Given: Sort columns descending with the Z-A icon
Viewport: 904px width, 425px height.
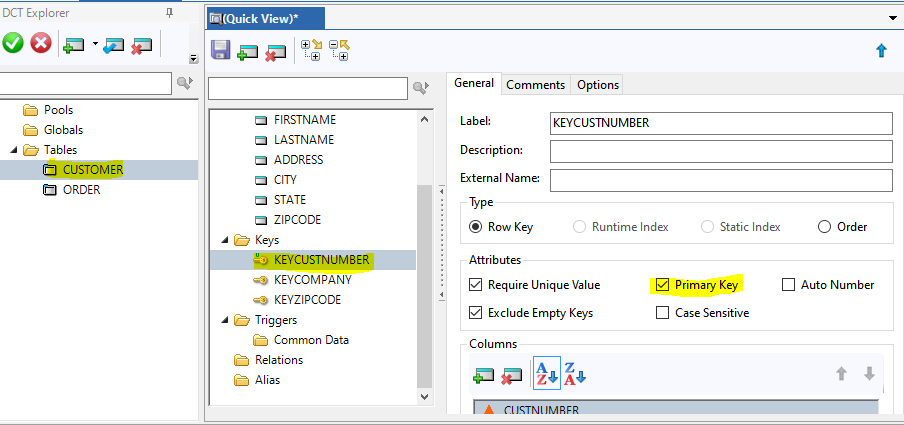Looking at the screenshot, I should (x=575, y=374).
